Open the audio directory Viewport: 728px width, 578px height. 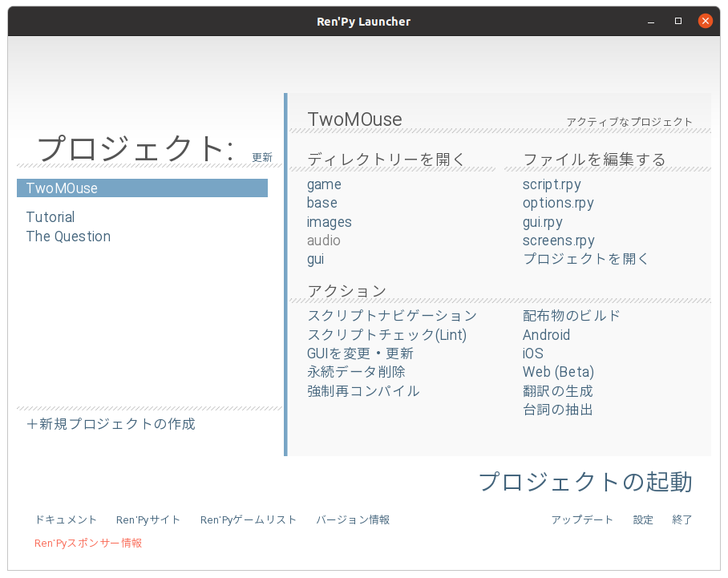(x=324, y=240)
